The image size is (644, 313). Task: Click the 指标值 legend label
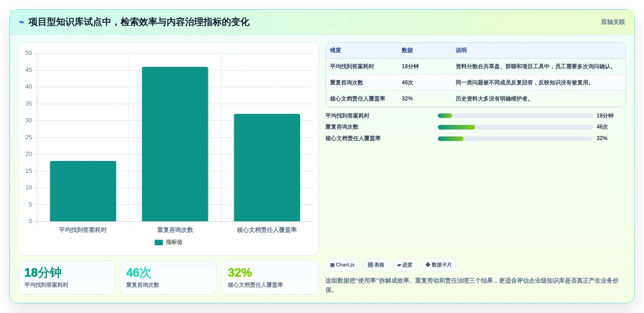tap(174, 242)
